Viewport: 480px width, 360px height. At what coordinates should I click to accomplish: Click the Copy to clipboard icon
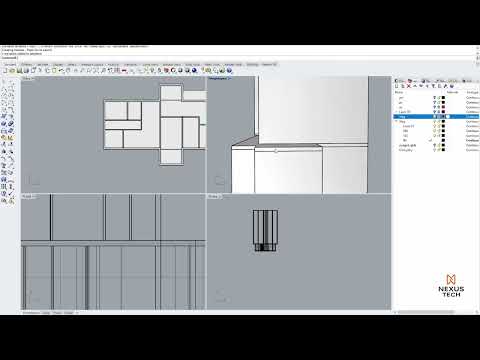click(47, 70)
